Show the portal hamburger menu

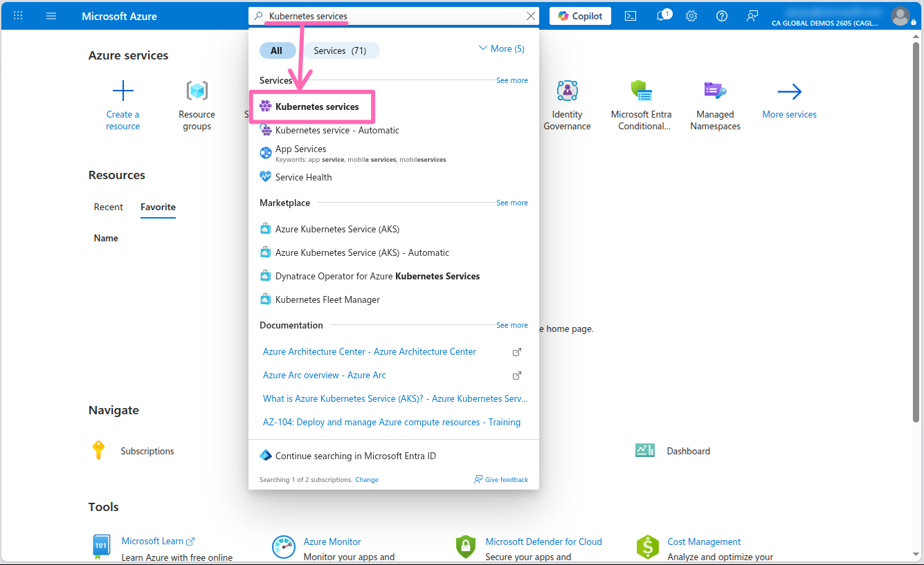[x=51, y=16]
